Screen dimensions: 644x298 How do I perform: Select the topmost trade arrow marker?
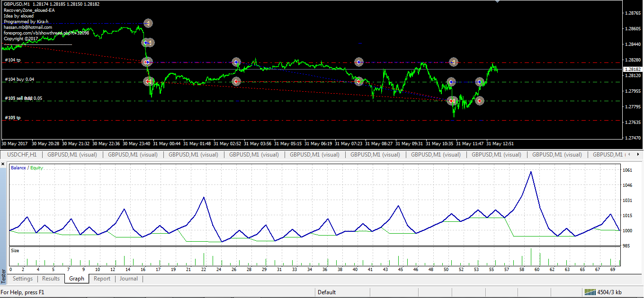point(148,23)
